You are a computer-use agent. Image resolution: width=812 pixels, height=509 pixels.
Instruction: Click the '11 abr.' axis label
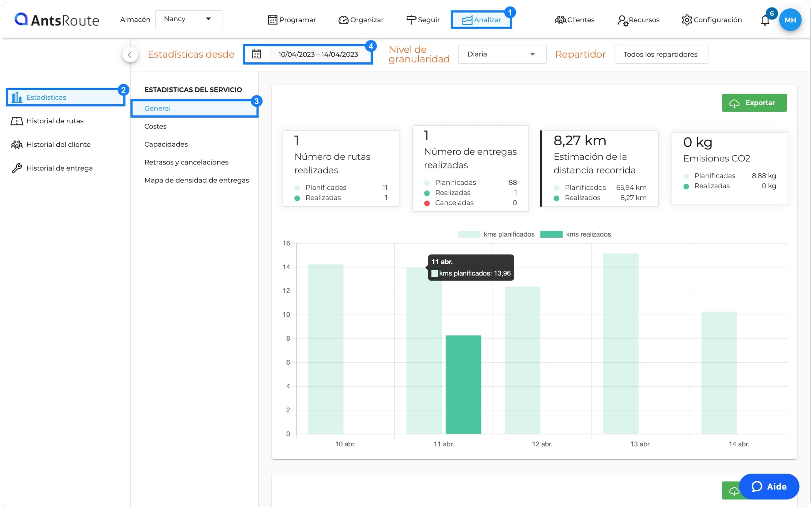coord(444,444)
